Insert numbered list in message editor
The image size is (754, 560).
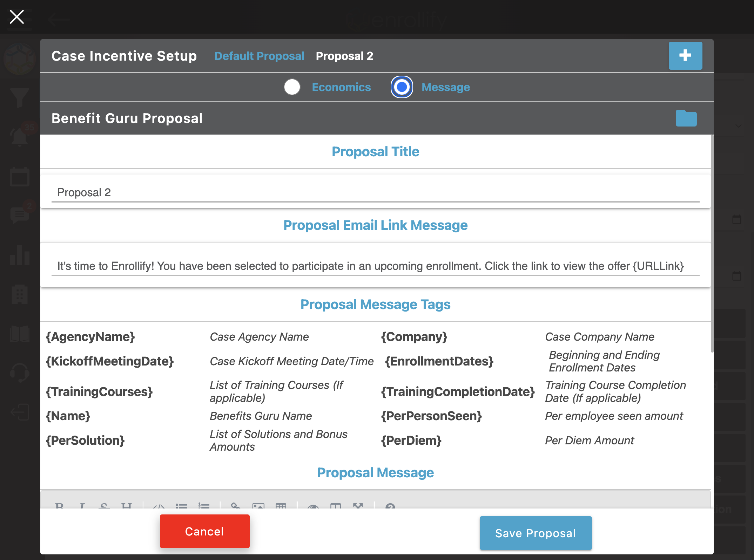pos(204,506)
